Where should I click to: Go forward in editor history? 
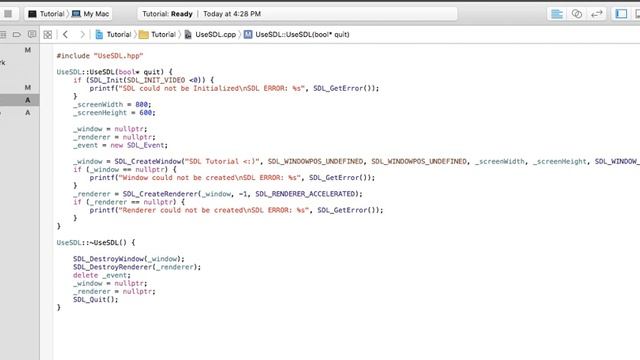point(82,35)
